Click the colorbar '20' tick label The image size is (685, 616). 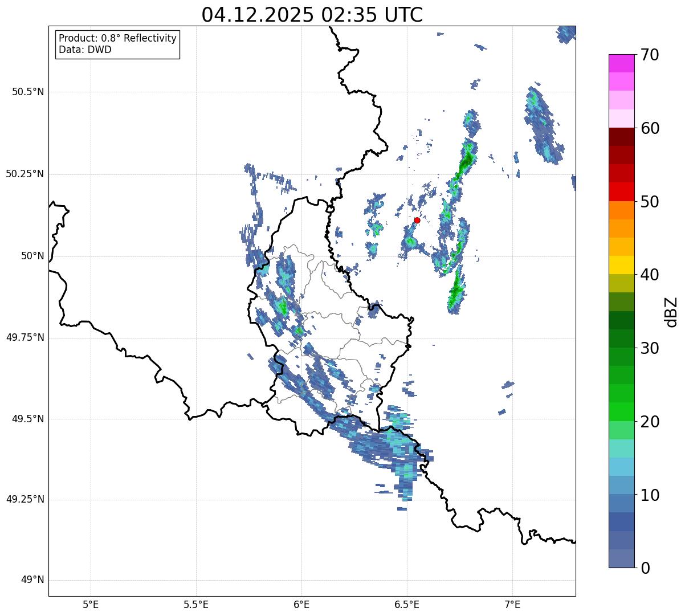pyautogui.click(x=650, y=422)
